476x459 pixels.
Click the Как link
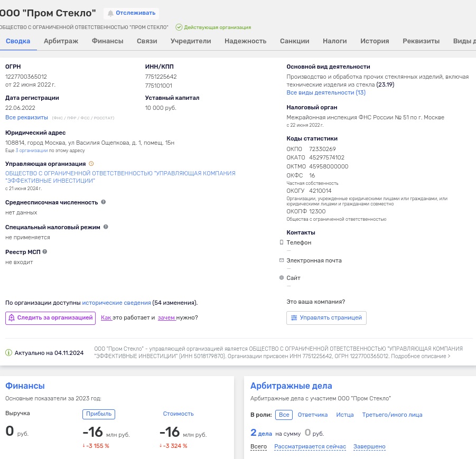point(106,317)
